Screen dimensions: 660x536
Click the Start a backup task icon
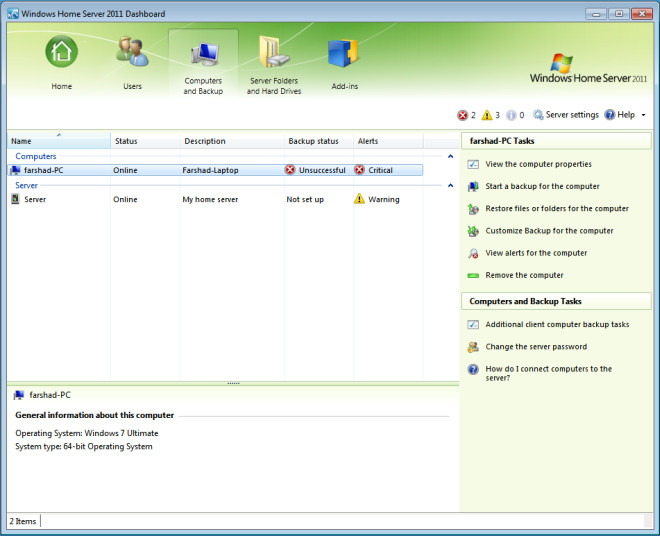point(473,187)
